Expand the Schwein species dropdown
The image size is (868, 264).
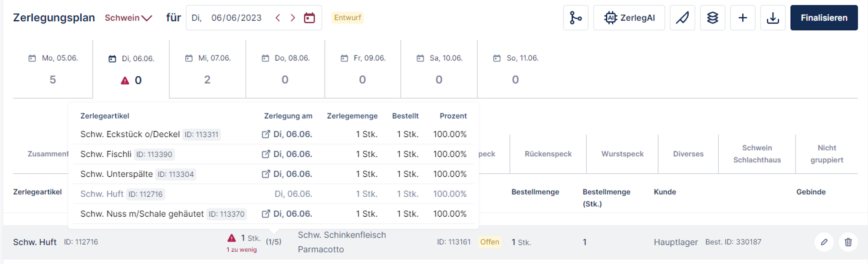click(128, 18)
